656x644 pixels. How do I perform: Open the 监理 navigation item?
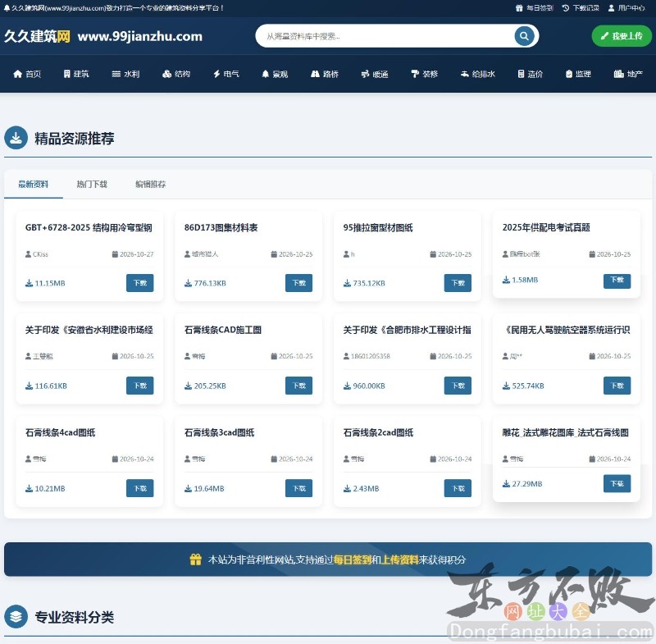click(578, 74)
